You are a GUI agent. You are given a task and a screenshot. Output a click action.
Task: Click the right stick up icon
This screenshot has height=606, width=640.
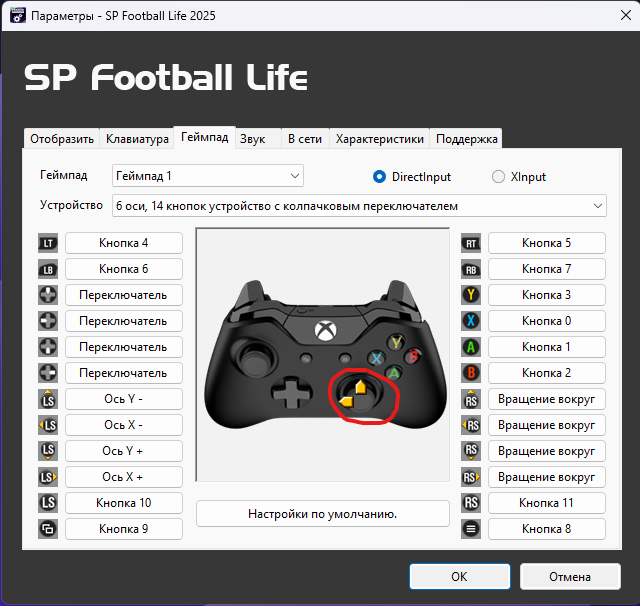[x=471, y=399]
